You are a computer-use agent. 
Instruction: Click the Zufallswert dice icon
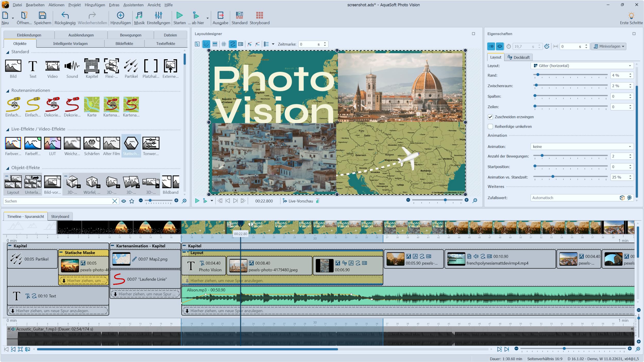622,198
